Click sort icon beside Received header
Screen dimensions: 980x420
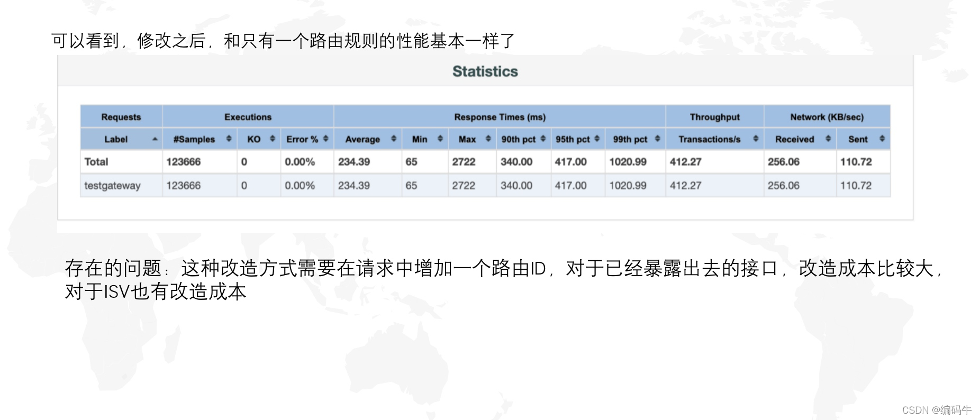[x=828, y=139]
